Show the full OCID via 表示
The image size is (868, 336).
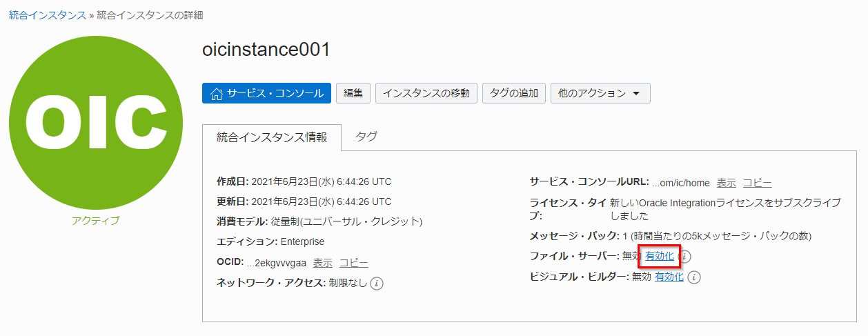pos(322,263)
